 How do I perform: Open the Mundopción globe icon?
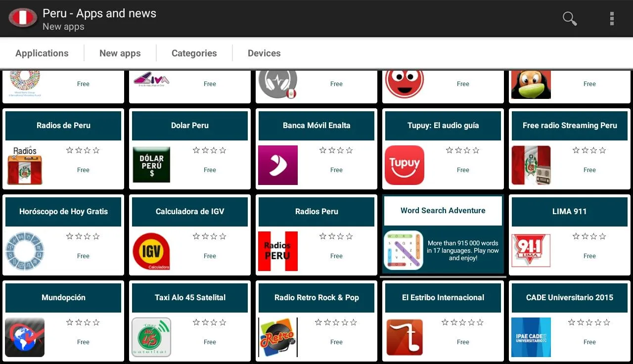click(25, 337)
